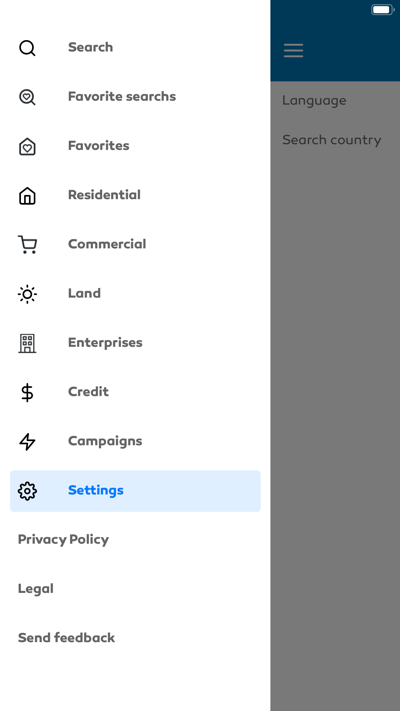This screenshot has width=400, height=711.
Task: Click the lightning bolt Campaigns icon
Action: pos(27,442)
